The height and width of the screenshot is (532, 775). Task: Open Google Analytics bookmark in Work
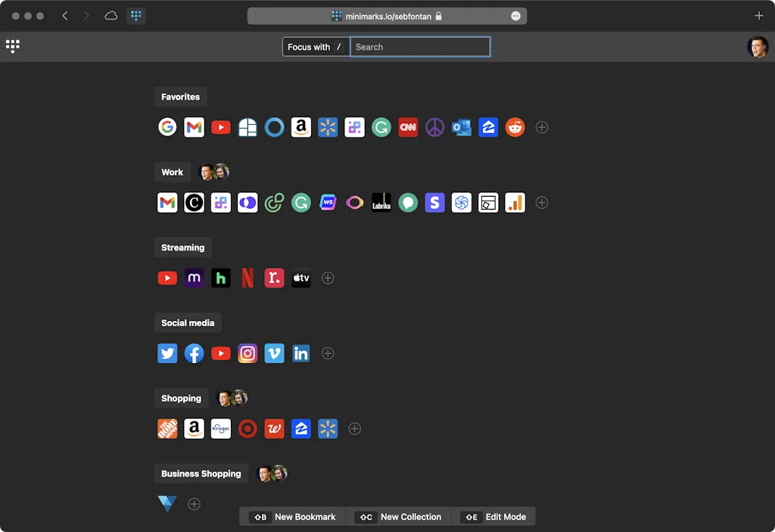(x=515, y=203)
